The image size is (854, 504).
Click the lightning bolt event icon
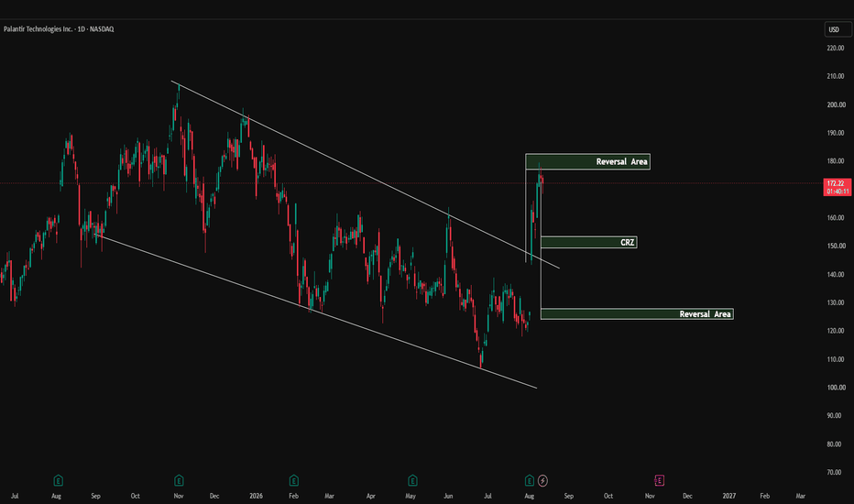click(542, 480)
